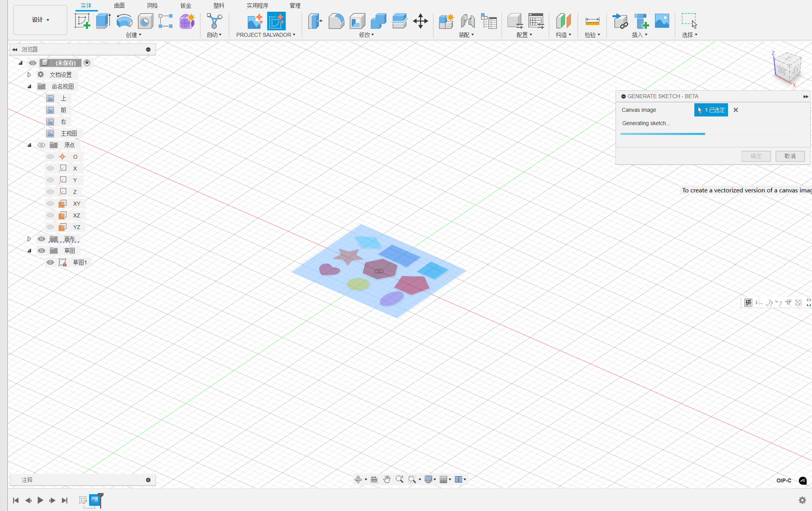The width and height of the screenshot is (812, 511).
Task: Click the Generate Sketch from canvas icon
Action: coord(276,21)
